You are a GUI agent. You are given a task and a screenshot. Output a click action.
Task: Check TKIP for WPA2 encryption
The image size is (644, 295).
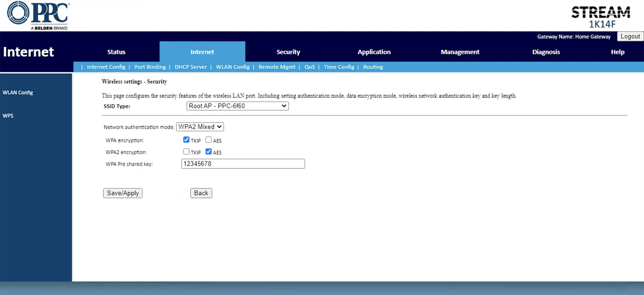click(x=186, y=152)
